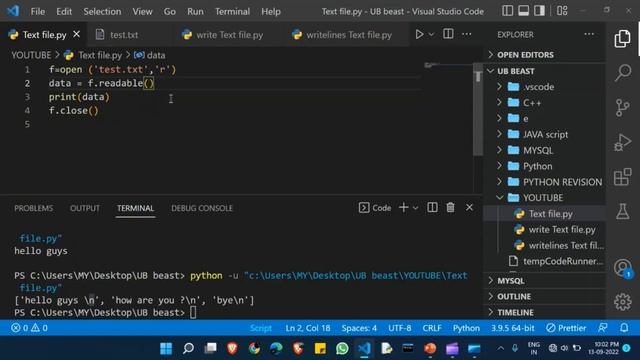Open Explorer views and more actions ellipsis
The height and width of the screenshot is (360, 640).
click(x=589, y=34)
